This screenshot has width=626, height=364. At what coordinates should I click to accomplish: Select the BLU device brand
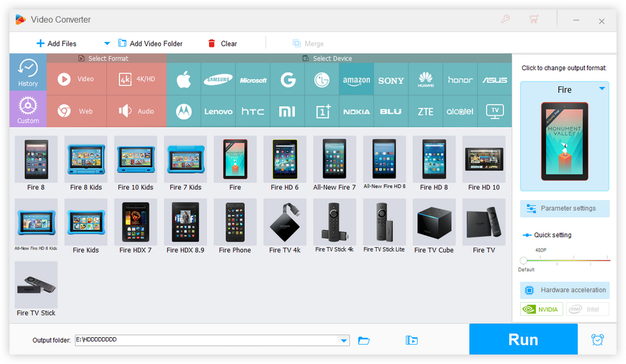391,111
